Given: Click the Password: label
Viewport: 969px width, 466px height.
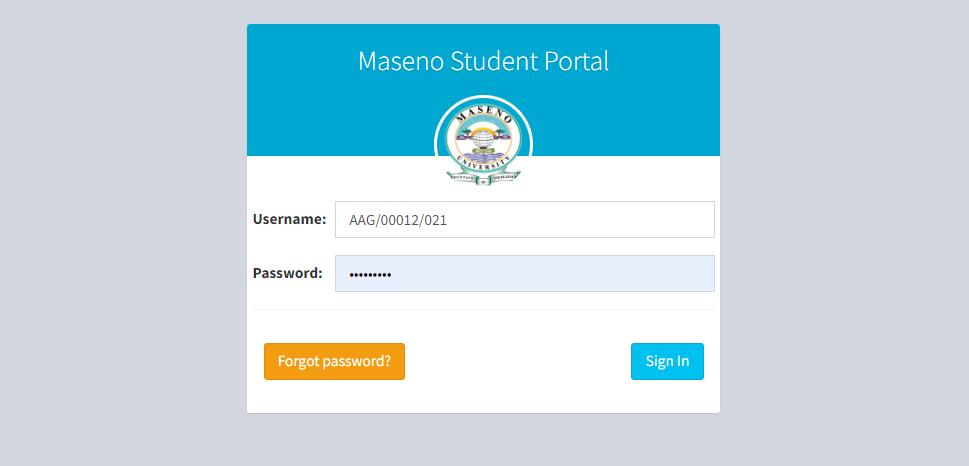Looking at the screenshot, I should tap(287, 273).
